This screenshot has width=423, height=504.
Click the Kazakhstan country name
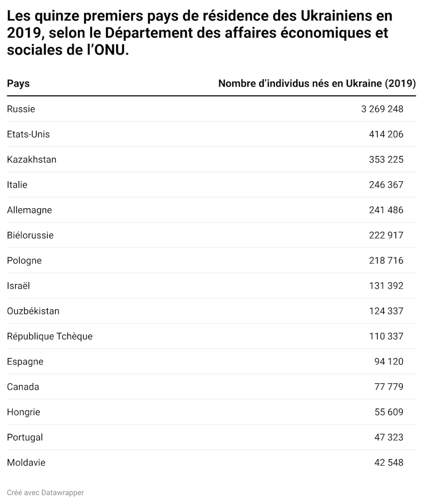(x=31, y=159)
